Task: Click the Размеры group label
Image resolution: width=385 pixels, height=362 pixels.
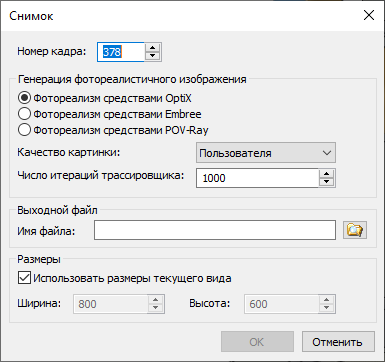Action: pyautogui.click(x=39, y=259)
